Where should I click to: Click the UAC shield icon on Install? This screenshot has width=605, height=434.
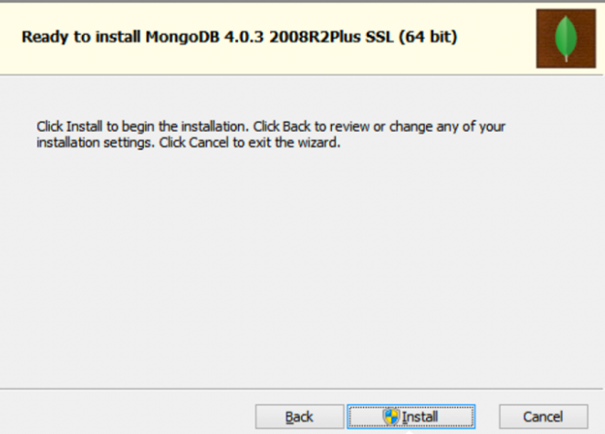391,416
